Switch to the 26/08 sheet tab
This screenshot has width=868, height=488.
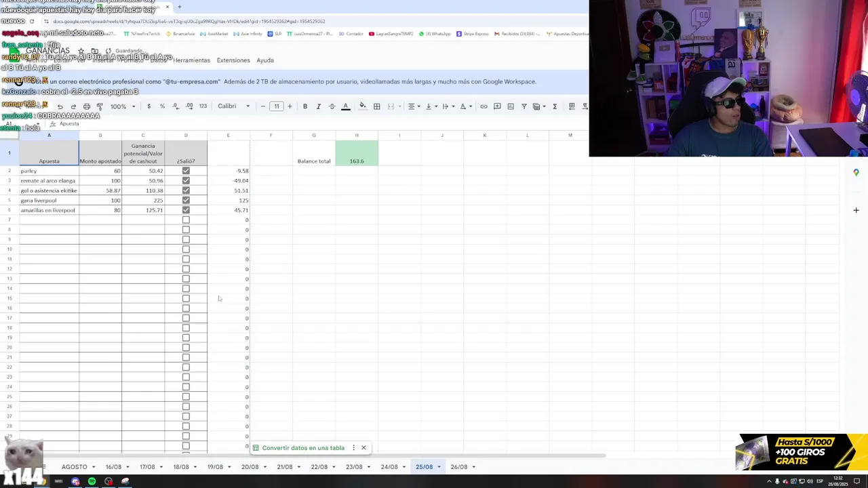tap(459, 467)
